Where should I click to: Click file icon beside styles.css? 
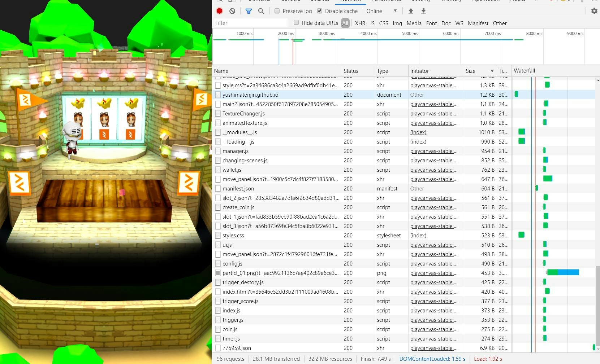217,236
